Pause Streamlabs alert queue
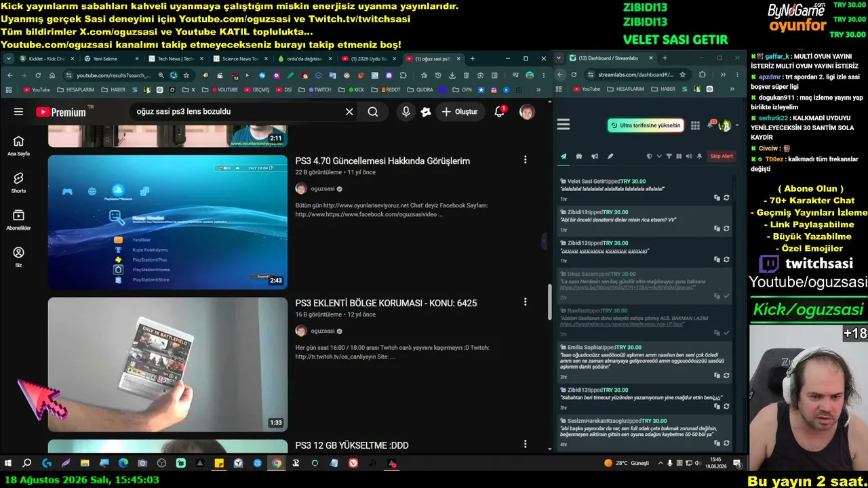Viewport: 868px width, 488px height. tap(679, 157)
